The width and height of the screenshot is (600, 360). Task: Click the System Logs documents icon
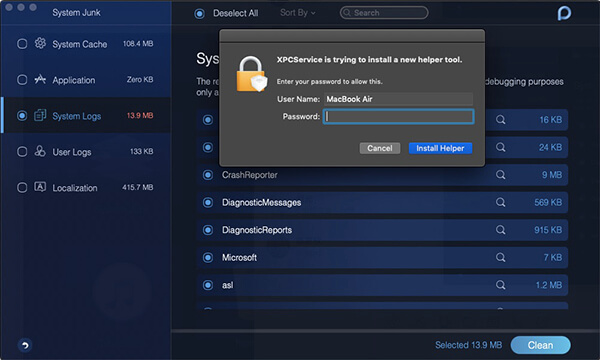[x=40, y=115]
